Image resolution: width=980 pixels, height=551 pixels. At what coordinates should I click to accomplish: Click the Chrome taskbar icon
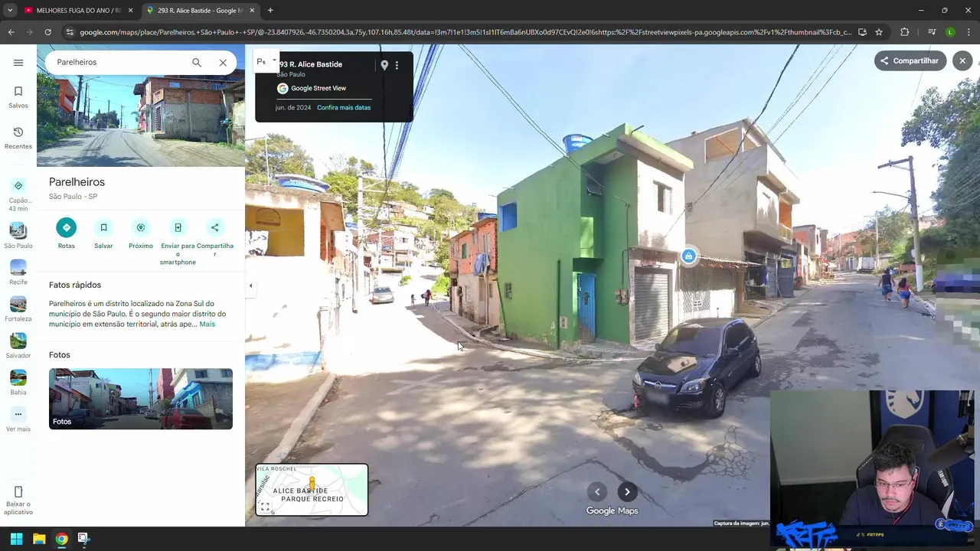pyautogui.click(x=61, y=539)
